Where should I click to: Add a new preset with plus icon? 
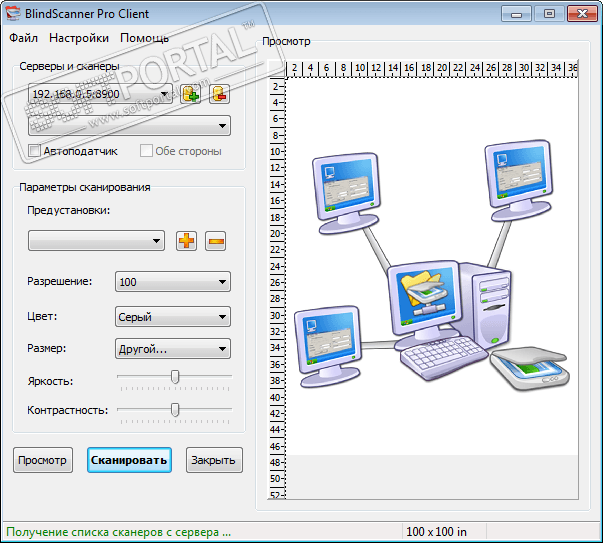(187, 241)
